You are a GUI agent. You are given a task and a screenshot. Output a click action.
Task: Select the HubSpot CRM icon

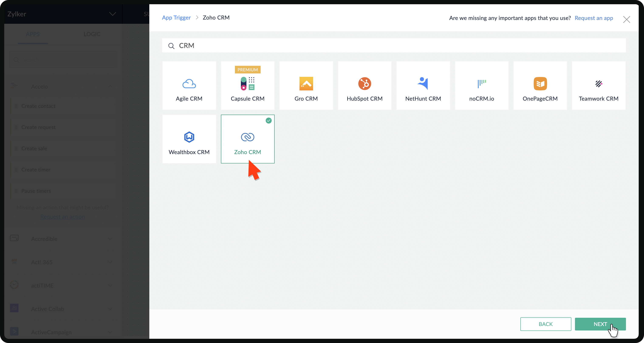pos(364,84)
